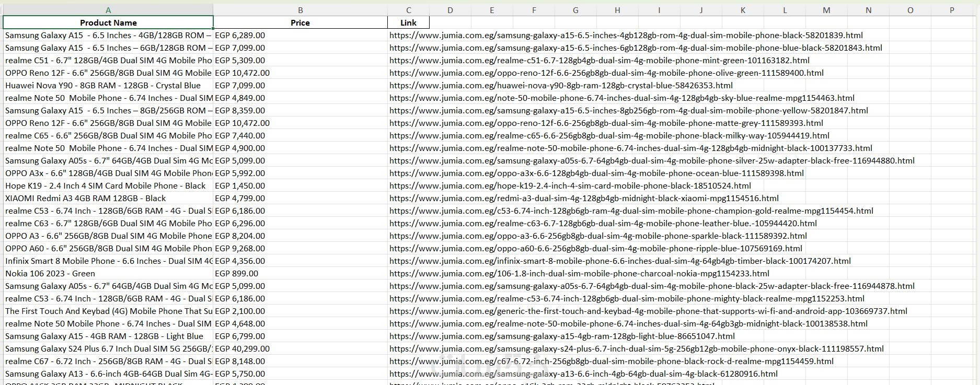Screen dimensions: 980x385
Task: Select column G header
Action: pyautogui.click(x=575, y=10)
